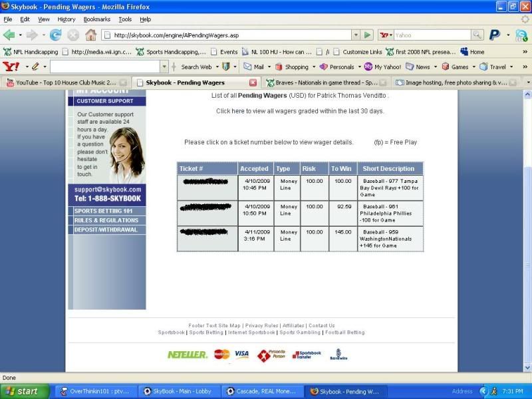Open Rules & Regulations in the sidebar
532x399 pixels.
(x=107, y=220)
